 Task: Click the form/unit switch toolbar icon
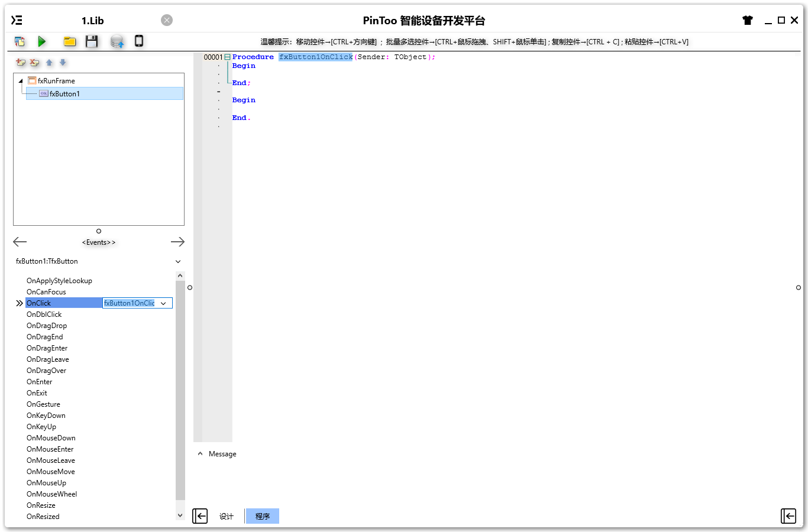tap(20, 41)
